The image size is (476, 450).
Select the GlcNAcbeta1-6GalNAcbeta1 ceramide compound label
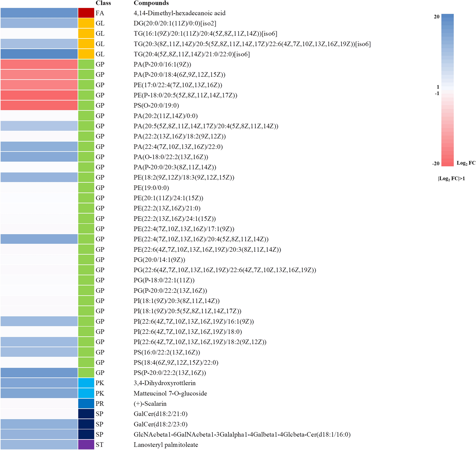click(x=242, y=435)
